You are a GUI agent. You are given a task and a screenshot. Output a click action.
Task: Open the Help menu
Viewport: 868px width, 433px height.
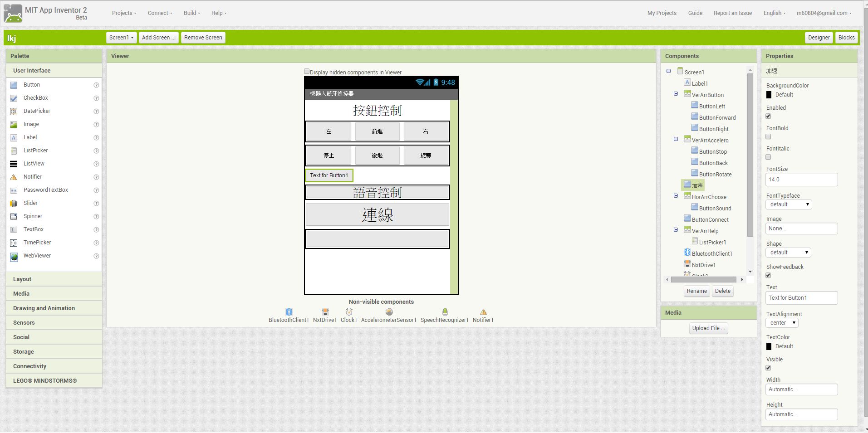pyautogui.click(x=219, y=13)
